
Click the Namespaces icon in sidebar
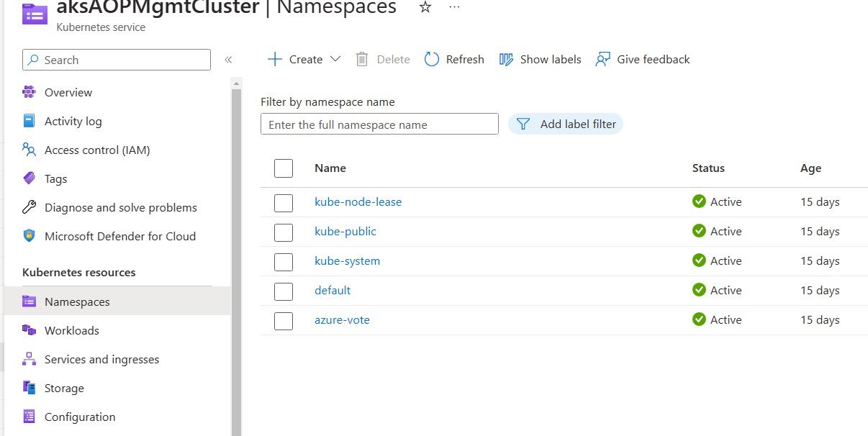click(x=29, y=301)
